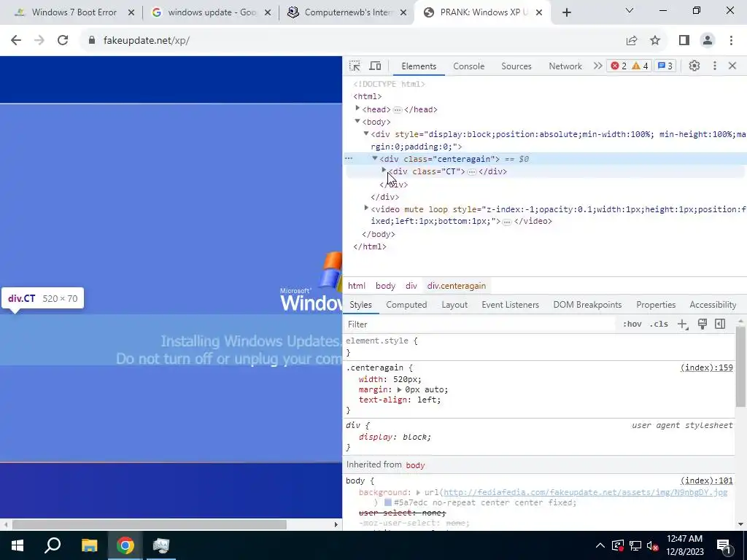Expand the margin shorthand triangle
Viewport: 747px width, 560px height.
click(x=399, y=389)
